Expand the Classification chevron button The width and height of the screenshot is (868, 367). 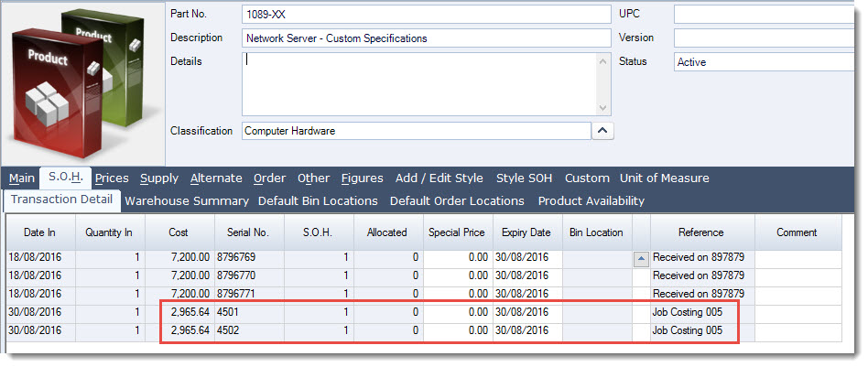[602, 131]
